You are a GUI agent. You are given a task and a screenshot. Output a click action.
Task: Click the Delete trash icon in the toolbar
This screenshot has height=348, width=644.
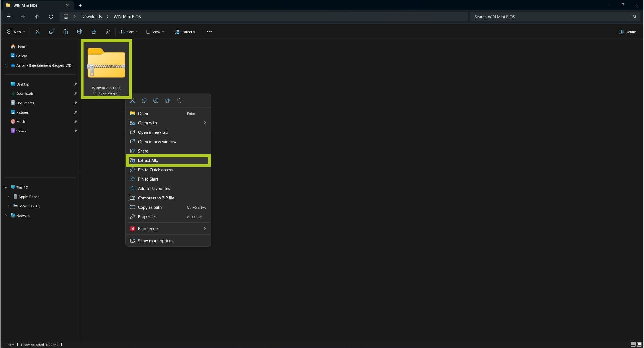[x=108, y=32]
